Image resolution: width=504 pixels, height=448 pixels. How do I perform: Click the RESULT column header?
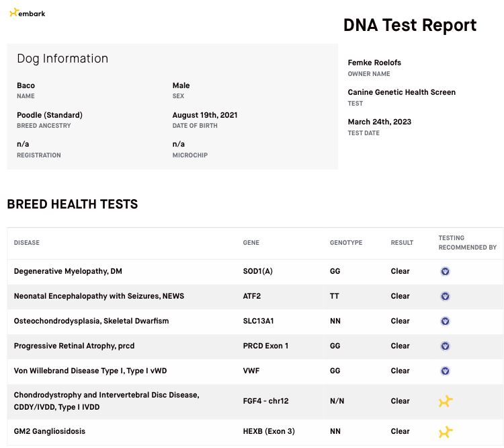(x=402, y=243)
